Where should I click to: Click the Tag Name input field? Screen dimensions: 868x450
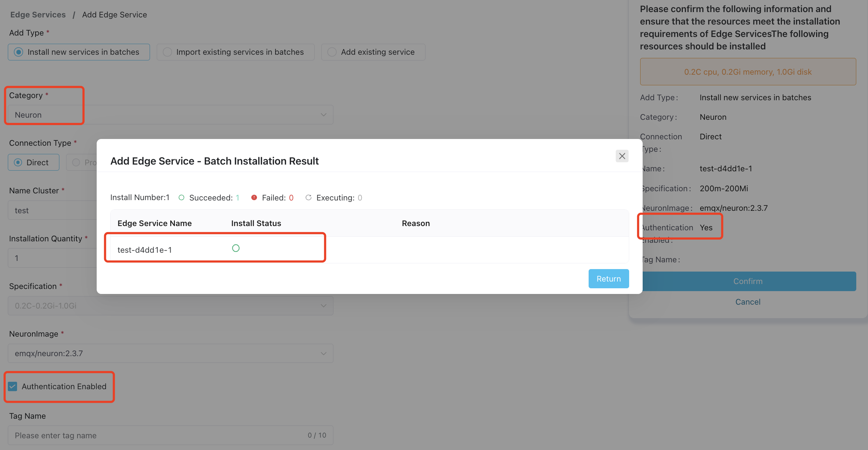point(171,435)
